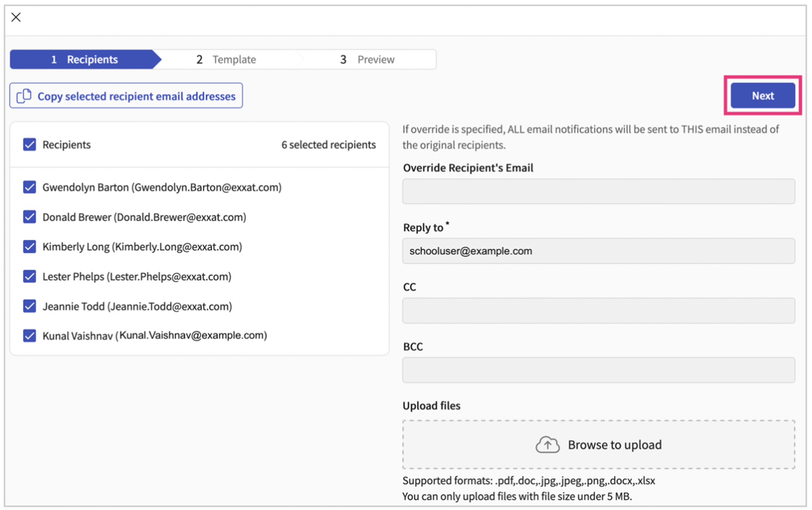Click Browse to upload files
This screenshot has width=812, height=510.
coord(598,445)
